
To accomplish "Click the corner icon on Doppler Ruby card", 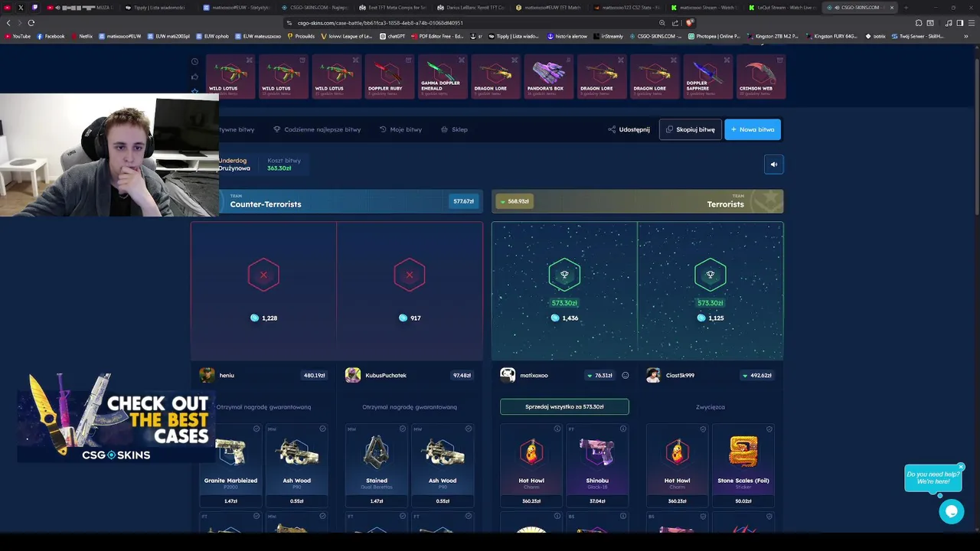I will 408,60.
